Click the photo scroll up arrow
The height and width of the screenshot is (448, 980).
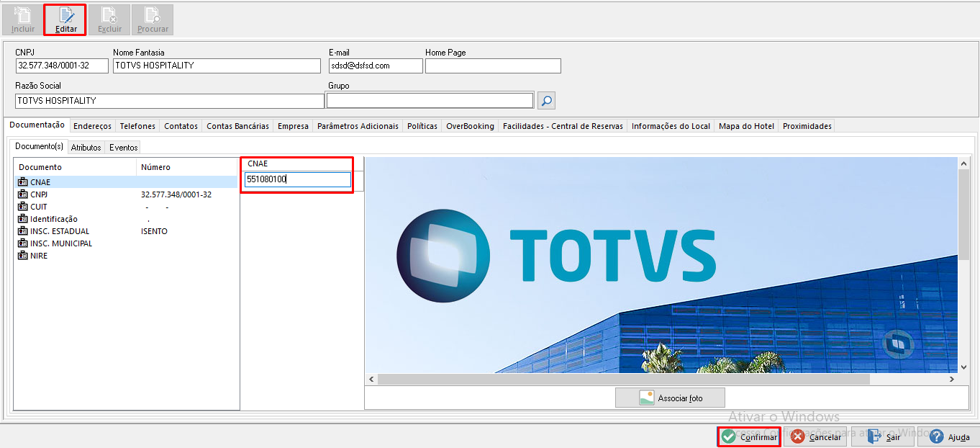click(964, 163)
